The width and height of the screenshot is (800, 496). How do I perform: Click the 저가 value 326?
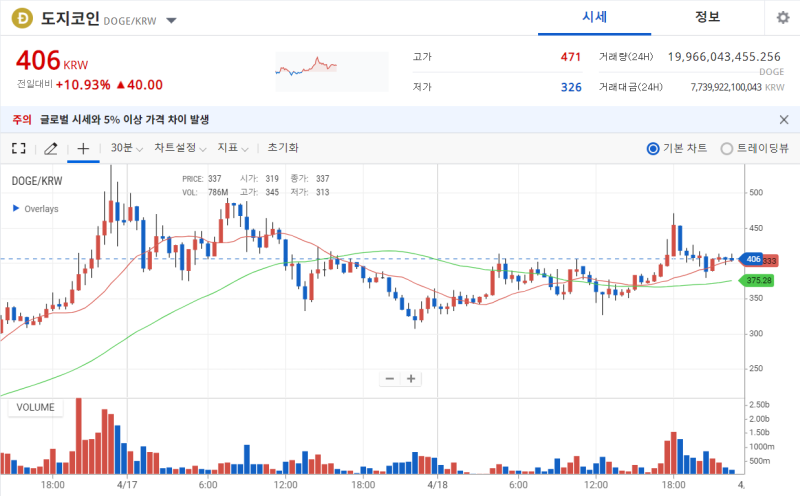(571, 87)
